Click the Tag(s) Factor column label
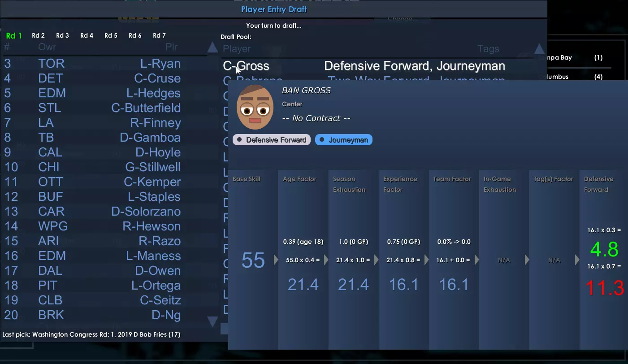 pyautogui.click(x=553, y=179)
